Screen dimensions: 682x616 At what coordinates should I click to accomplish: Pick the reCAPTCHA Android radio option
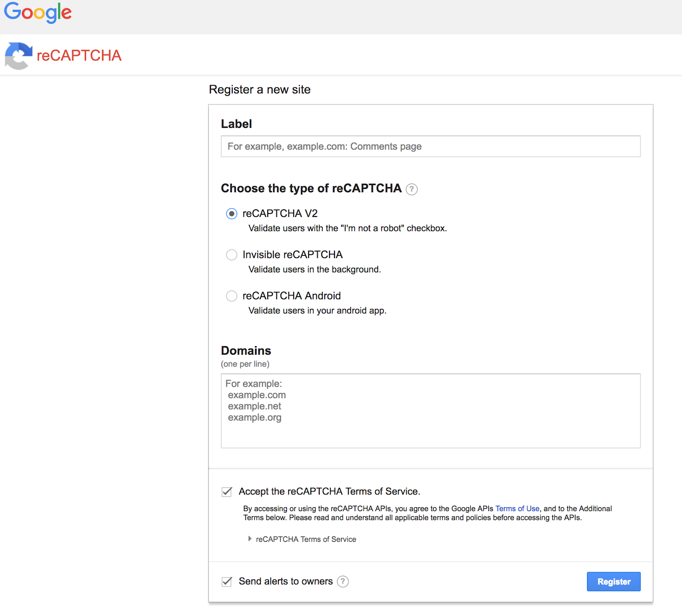click(231, 296)
